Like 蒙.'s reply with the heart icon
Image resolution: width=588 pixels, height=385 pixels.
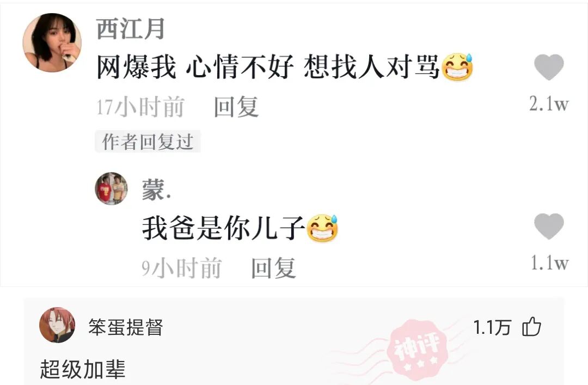[549, 227]
